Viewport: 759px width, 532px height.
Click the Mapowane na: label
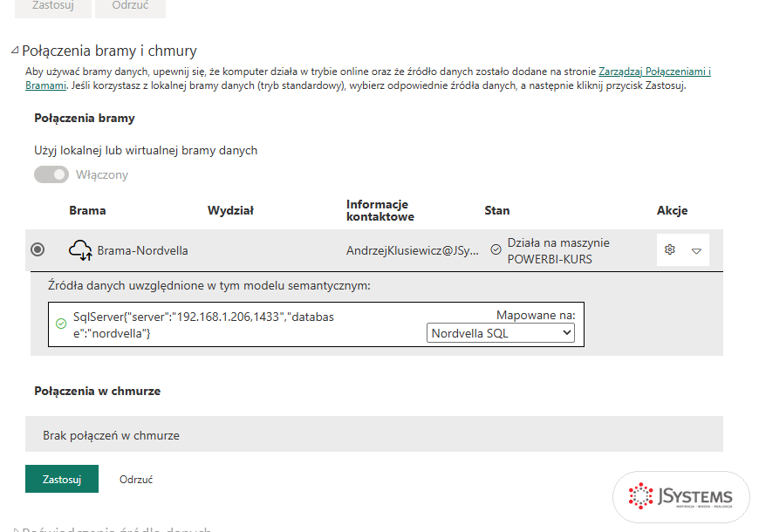[536, 315]
